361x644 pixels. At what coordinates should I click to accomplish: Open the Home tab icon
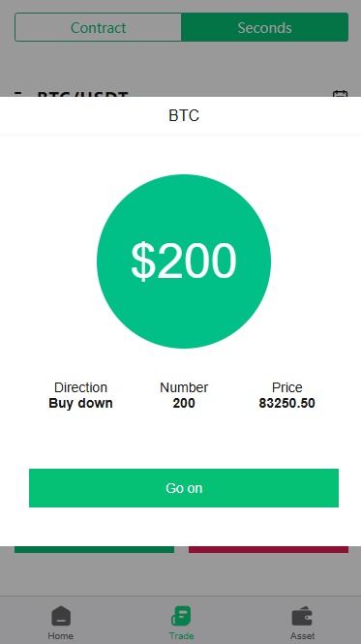tap(61, 616)
